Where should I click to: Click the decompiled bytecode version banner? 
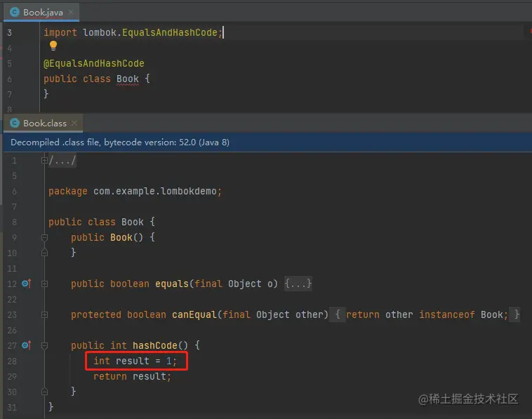(x=267, y=142)
